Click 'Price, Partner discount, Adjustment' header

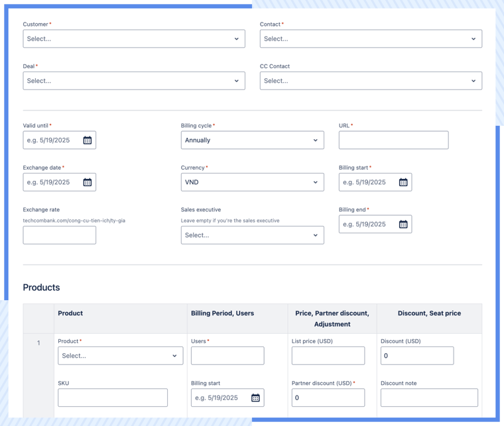[x=332, y=319]
